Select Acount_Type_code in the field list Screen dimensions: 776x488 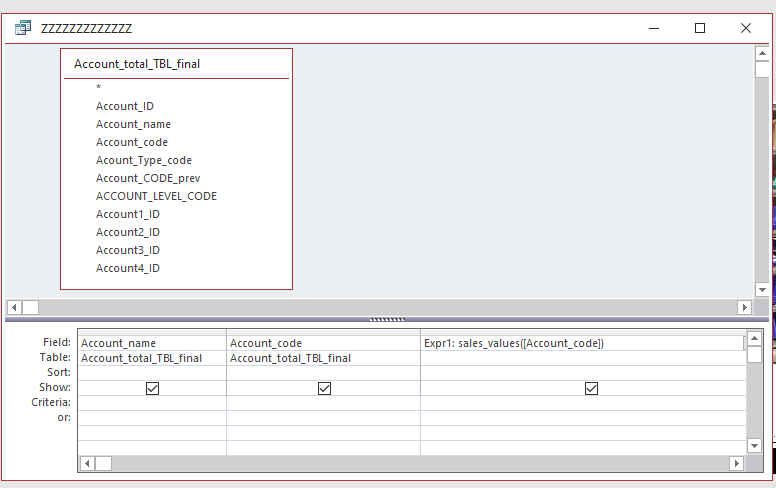144,160
